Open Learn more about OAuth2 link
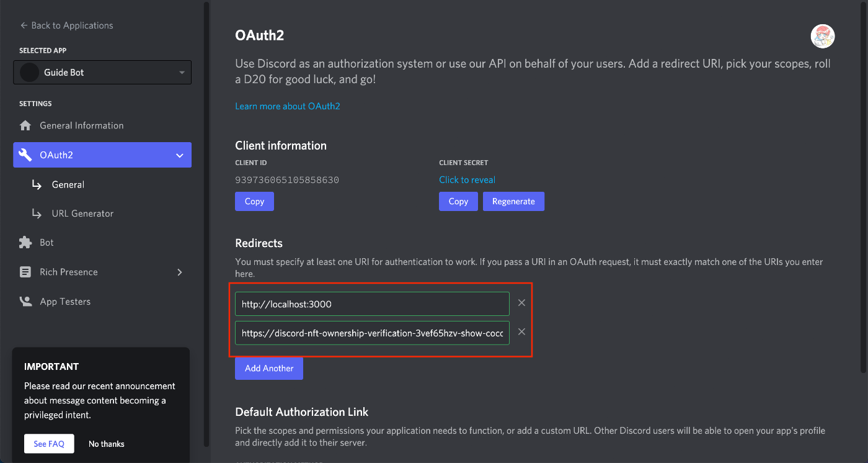The width and height of the screenshot is (868, 463). pos(288,106)
